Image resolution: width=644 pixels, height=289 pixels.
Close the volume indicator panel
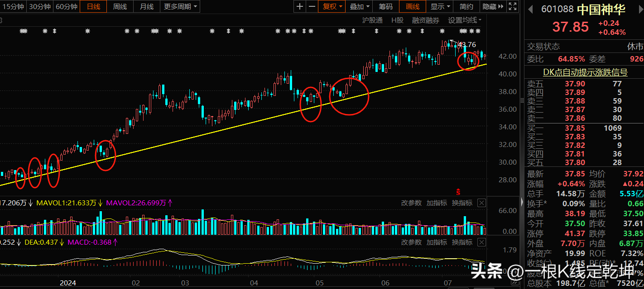(481, 203)
